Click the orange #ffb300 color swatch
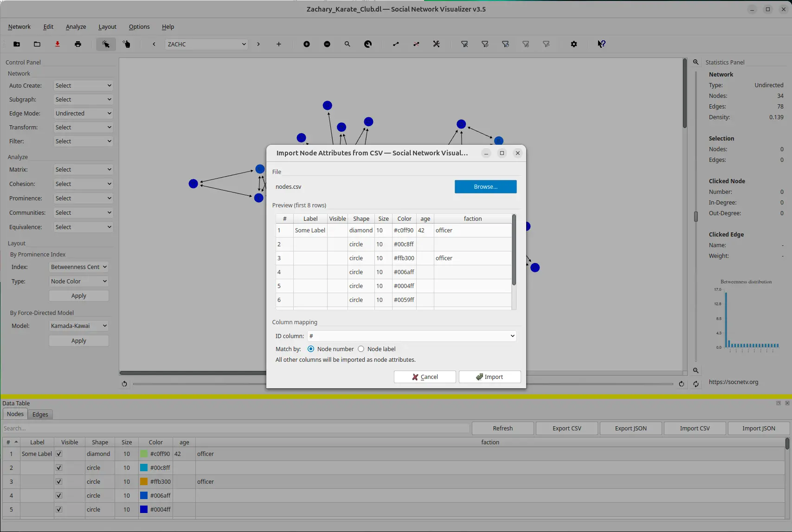 (144, 481)
